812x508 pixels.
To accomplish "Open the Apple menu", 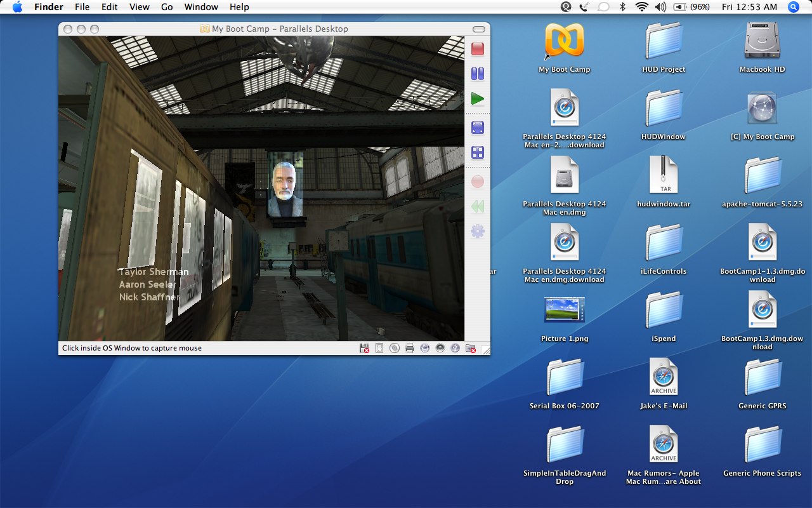I will 17,7.
